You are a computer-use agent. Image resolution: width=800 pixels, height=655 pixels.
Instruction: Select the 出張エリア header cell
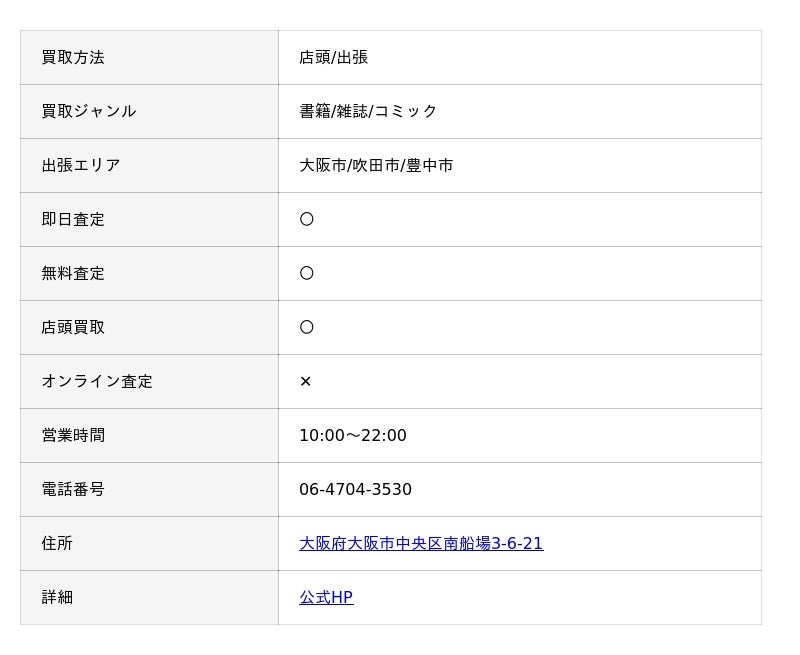[149, 166]
